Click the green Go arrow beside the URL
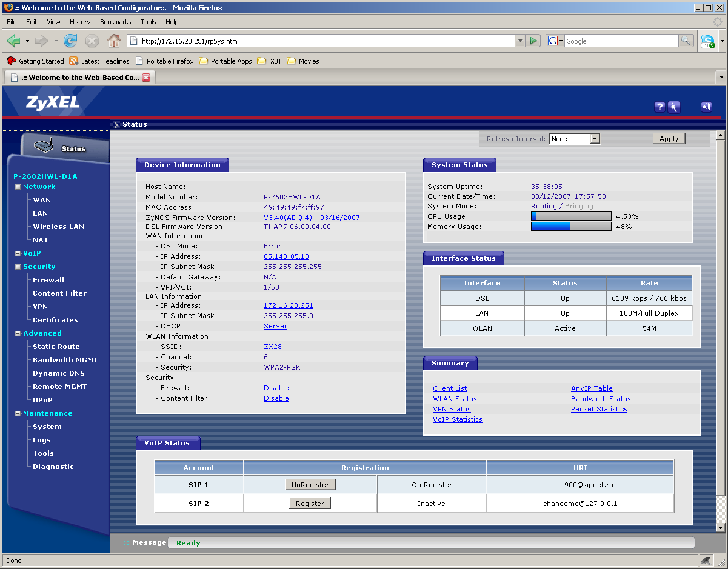Screen dimensions: 728x569 click(x=533, y=41)
